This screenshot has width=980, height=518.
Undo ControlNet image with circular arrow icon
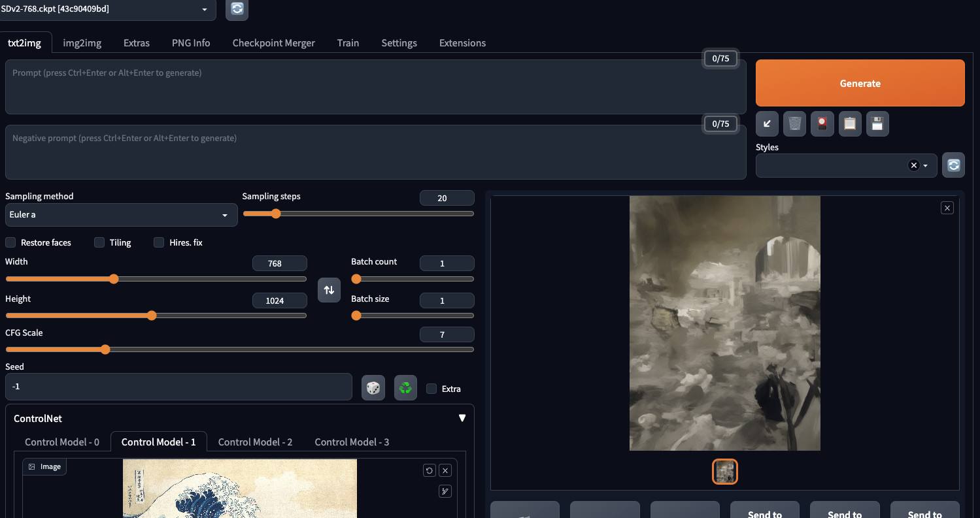tap(429, 470)
